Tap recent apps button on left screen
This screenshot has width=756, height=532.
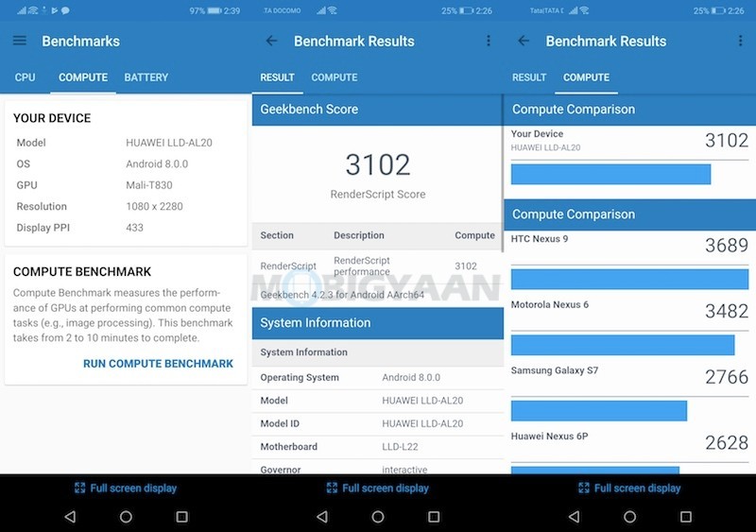click(x=181, y=517)
